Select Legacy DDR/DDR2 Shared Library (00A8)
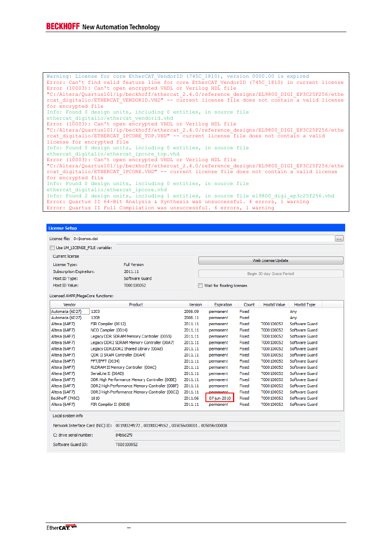This screenshot has height=555, width=392. click(196, 349)
